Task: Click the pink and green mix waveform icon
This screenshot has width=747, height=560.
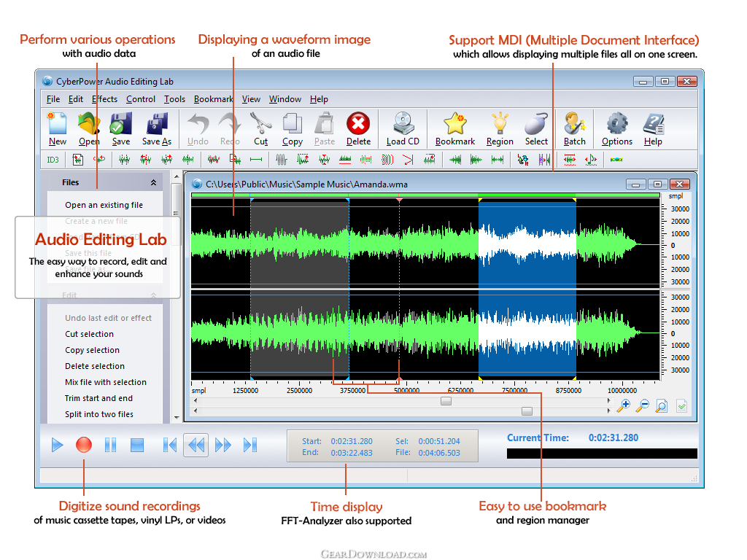Action: [x=213, y=160]
